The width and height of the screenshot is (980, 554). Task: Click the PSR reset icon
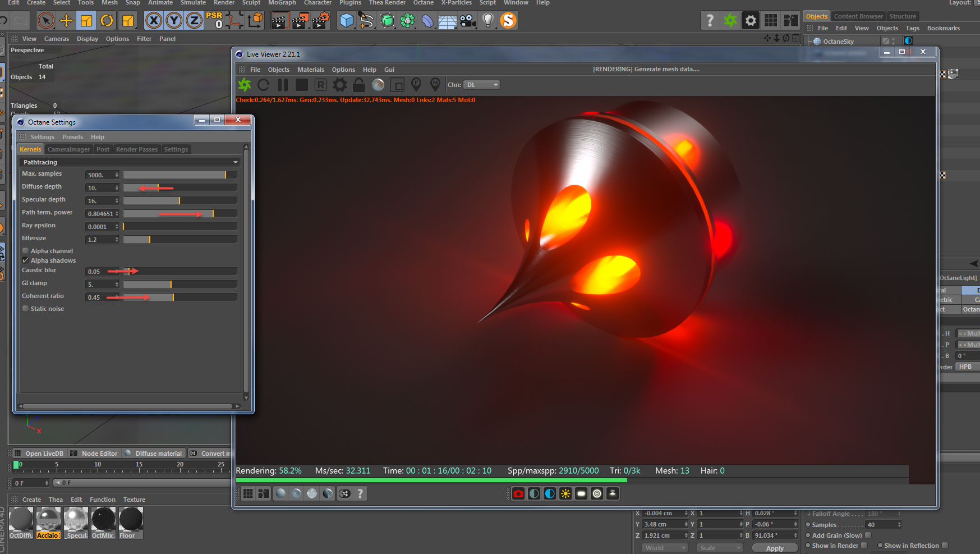tap(214, 21)
